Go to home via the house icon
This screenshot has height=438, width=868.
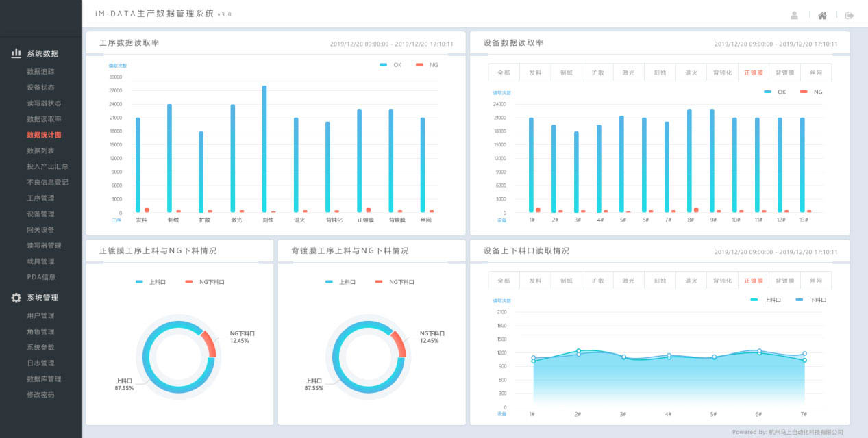[x=822, y=15]
